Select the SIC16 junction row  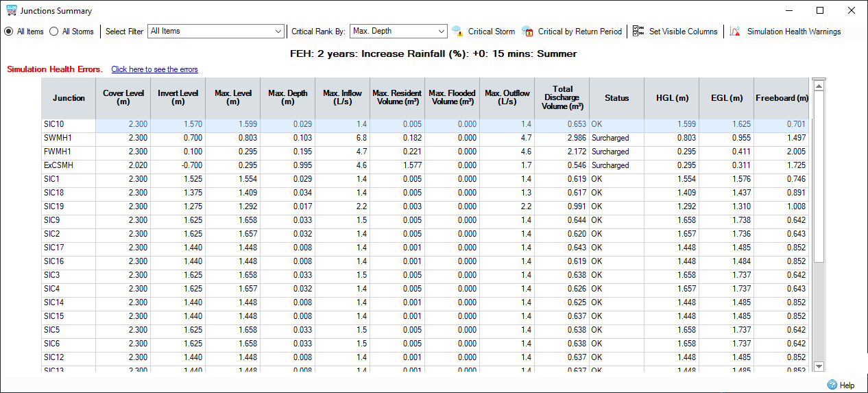click(x=425, y=261)
